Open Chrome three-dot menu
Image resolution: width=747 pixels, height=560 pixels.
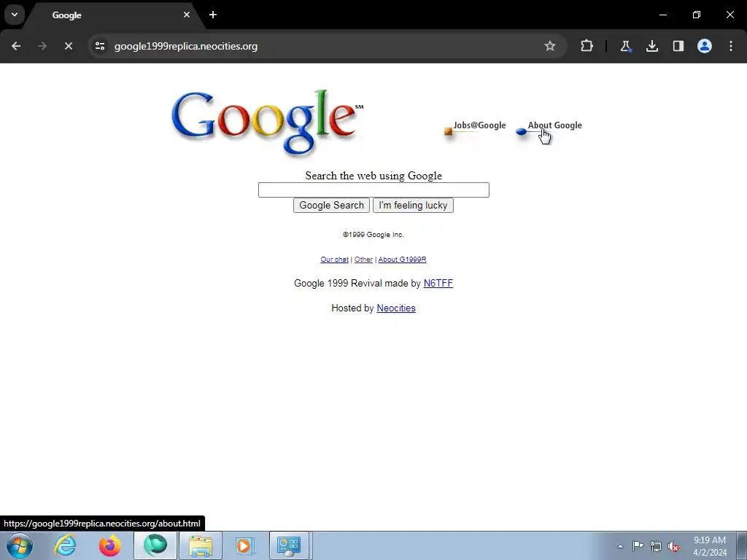coord(731,46)
